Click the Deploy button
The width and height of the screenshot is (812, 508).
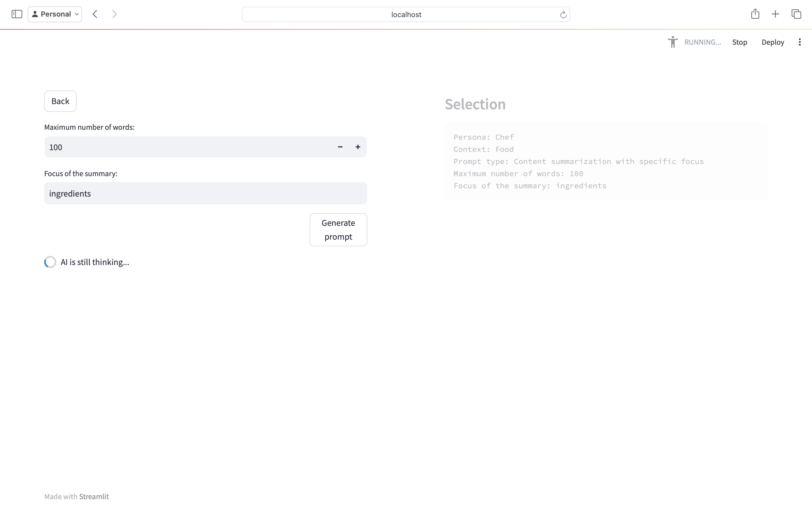(x=772, y=42)
